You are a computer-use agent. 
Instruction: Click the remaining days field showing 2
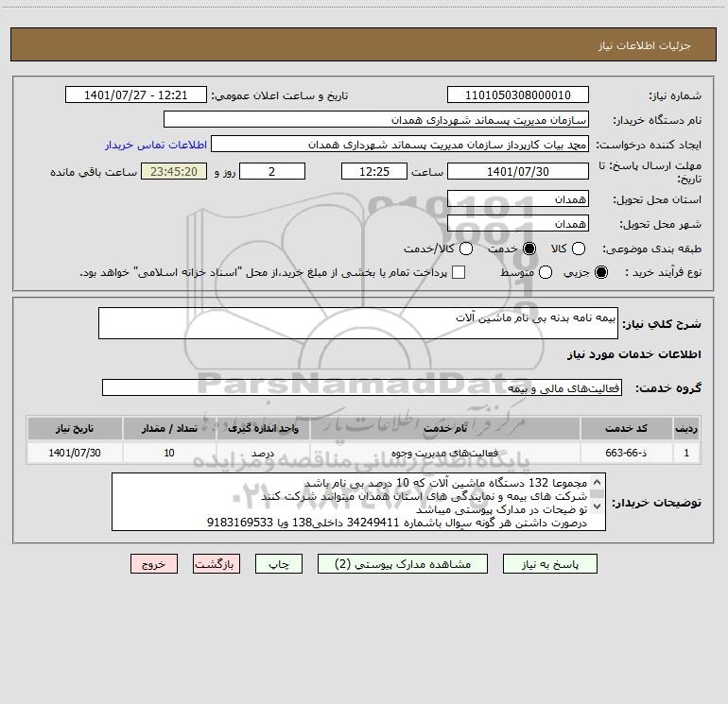point(272,171)
